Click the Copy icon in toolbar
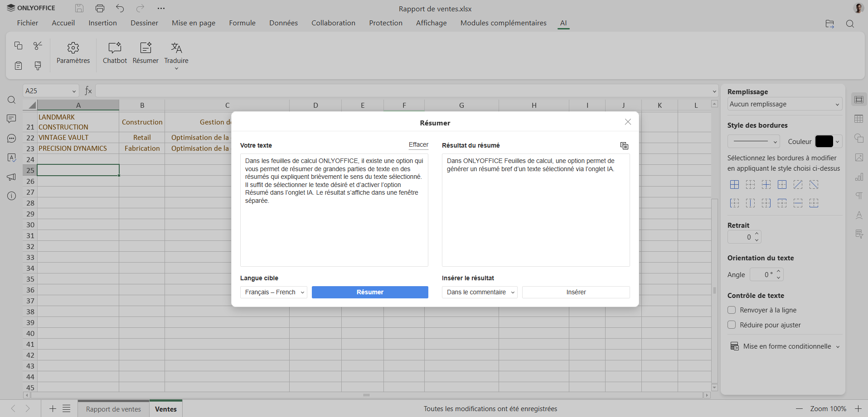Viewport: 868px width, 417px height. pos(18,45)
